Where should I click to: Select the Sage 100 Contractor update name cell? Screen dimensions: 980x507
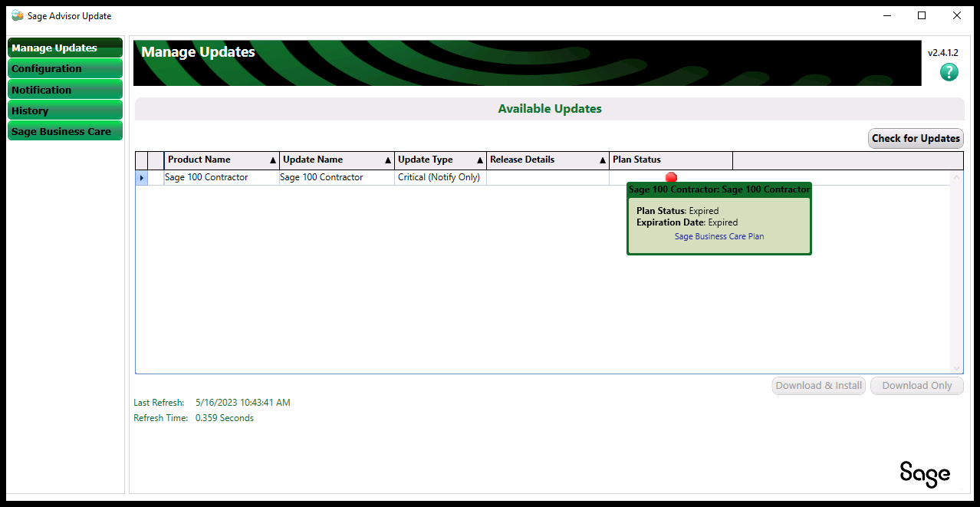(337, 177)
